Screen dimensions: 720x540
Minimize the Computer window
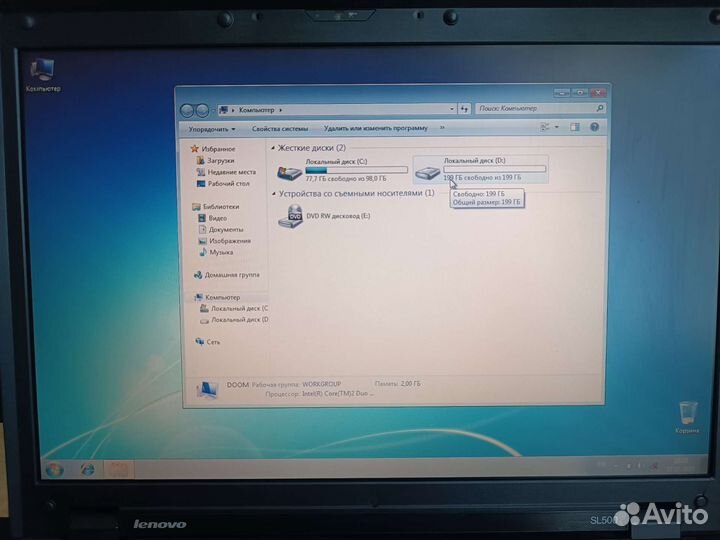[x=562, y=93]
